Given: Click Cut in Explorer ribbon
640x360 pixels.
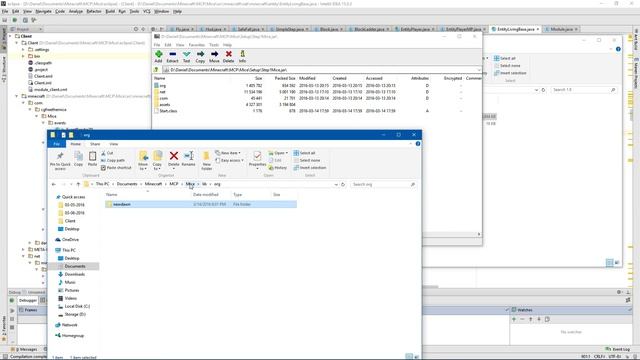Looking at the screenshot, I should pos(107,153).
